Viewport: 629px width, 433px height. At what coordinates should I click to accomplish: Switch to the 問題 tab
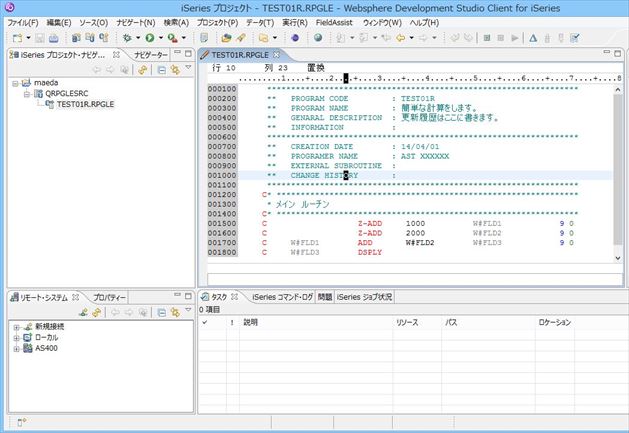325,297
